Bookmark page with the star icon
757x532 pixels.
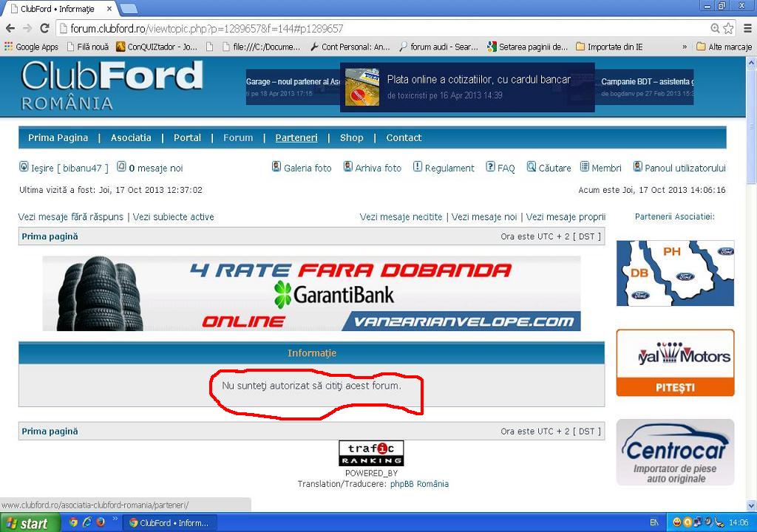728,28
